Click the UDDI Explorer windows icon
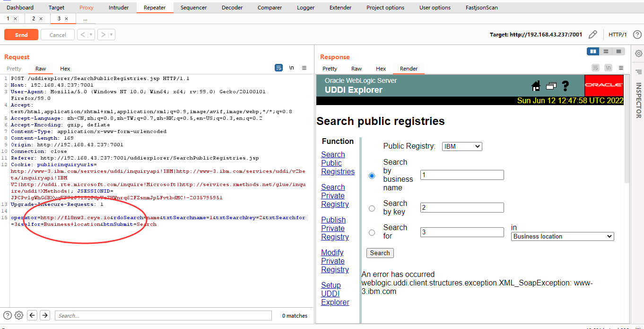This screenshot has width=644, height=329. pos(551,86)
